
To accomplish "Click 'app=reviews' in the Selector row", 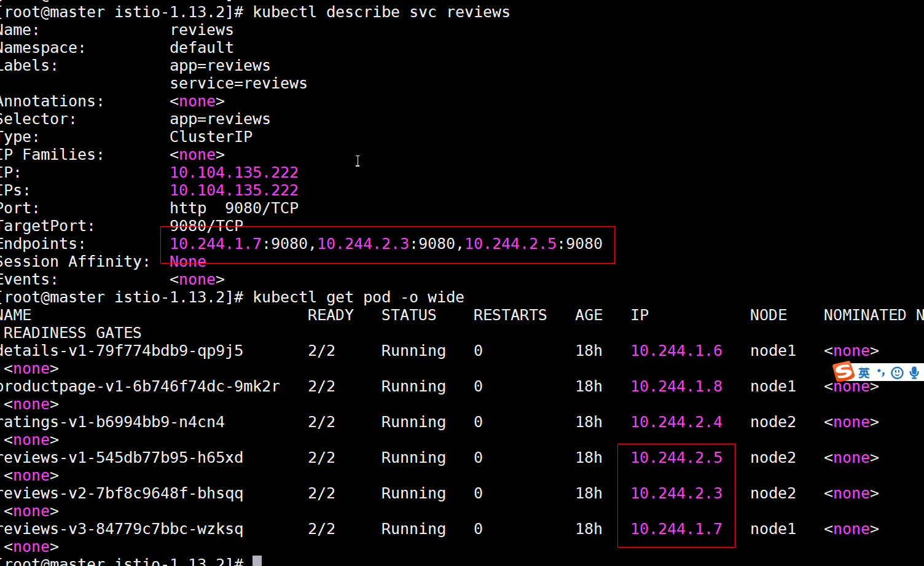I will coord(220,119).
